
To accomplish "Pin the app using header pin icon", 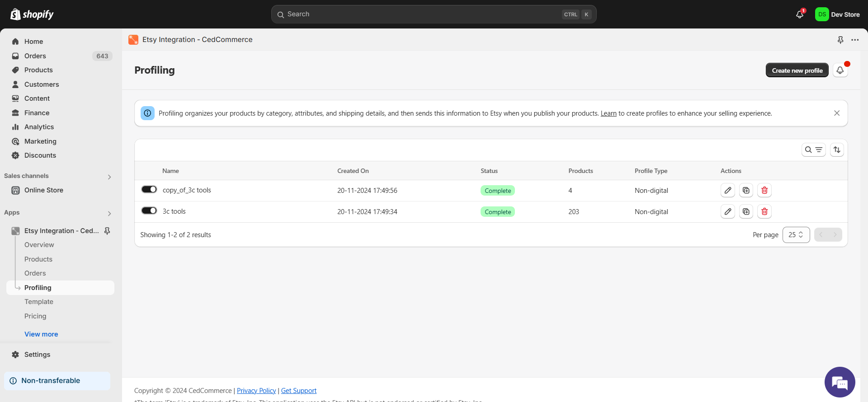I will [x=840, y=40].
